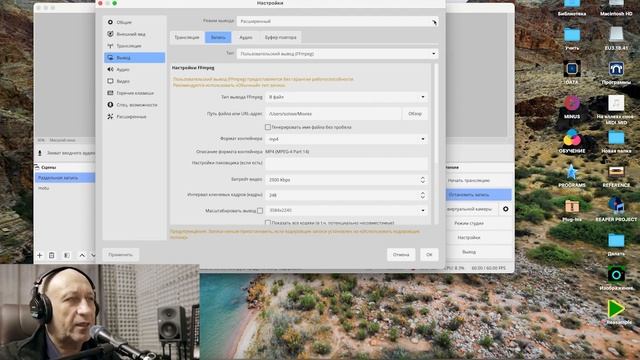Open the PROGRAMS star folder icon
Image resolution: width=640 pixels, height=360 pixels.
click(x=572, y=172)
